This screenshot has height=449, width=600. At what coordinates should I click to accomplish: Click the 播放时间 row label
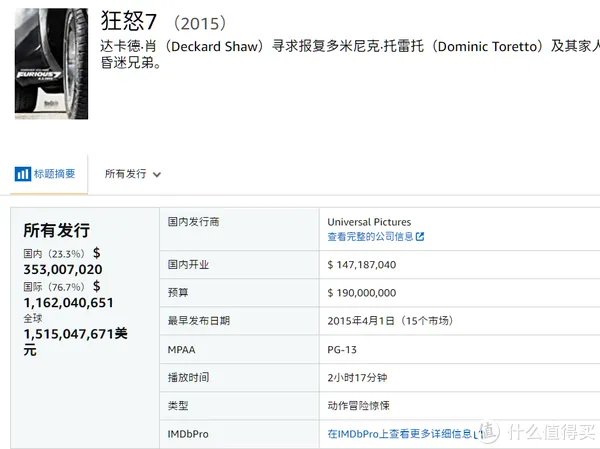pyautogui.click(x=188, y=378)
